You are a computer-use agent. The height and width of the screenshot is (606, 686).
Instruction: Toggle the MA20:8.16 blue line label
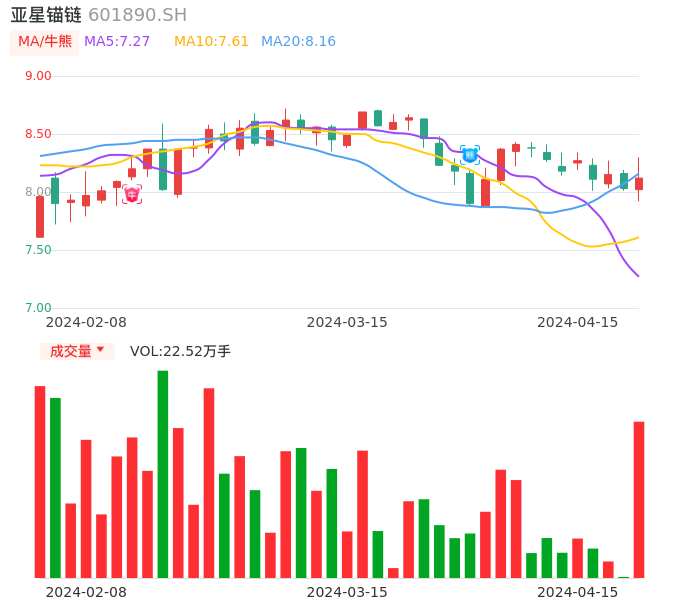click(298, 42)
